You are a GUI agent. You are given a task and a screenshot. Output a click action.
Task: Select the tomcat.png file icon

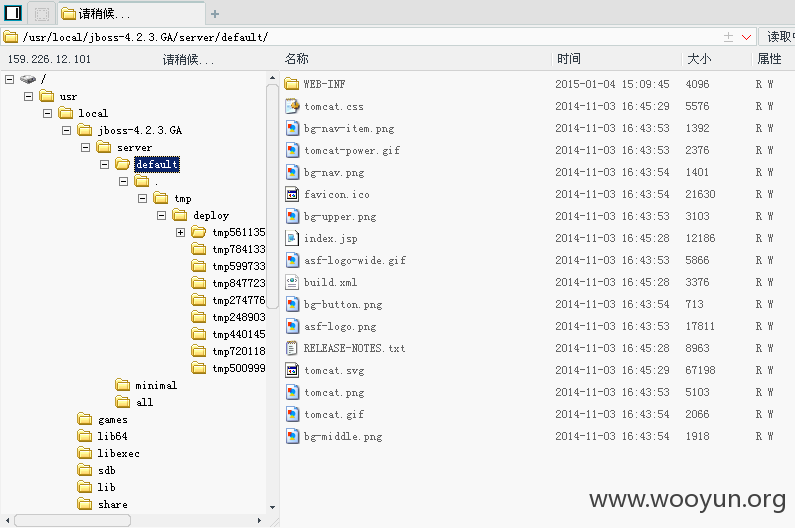pos(292,392)
